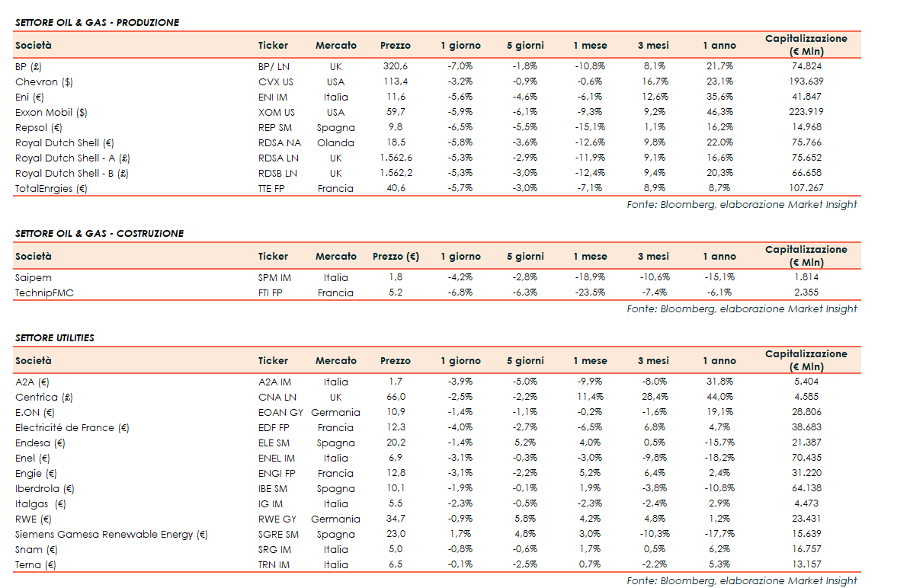Select the Saipem company name

[34, 277]
